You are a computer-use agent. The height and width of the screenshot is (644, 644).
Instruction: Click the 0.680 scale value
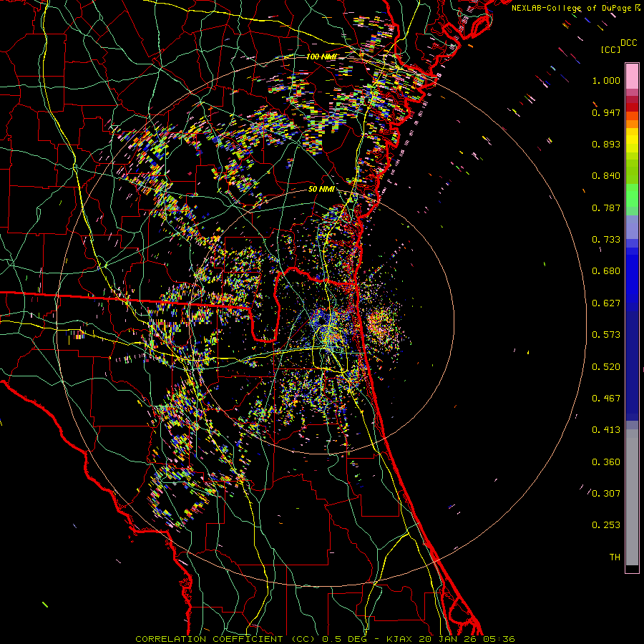pyautogui.click(x=606, y=271)
